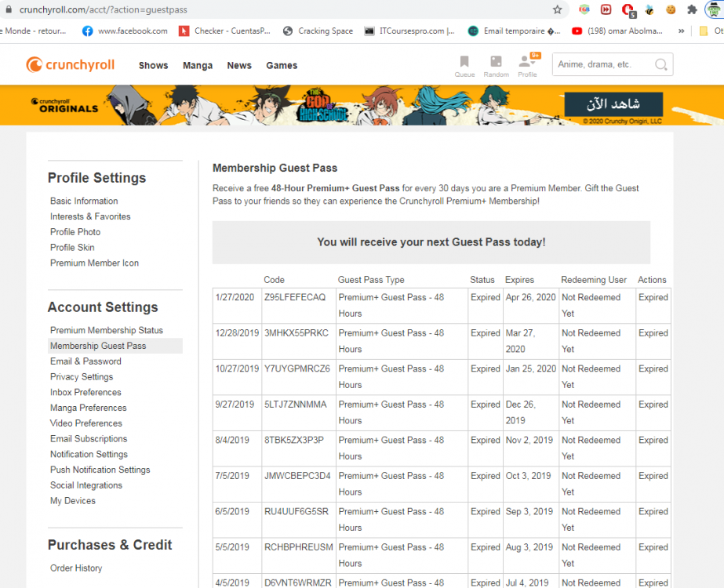The height and width of the screenshot is (588, 724).
Task: Click in the anime search field
Action: [x=602, y=65]
